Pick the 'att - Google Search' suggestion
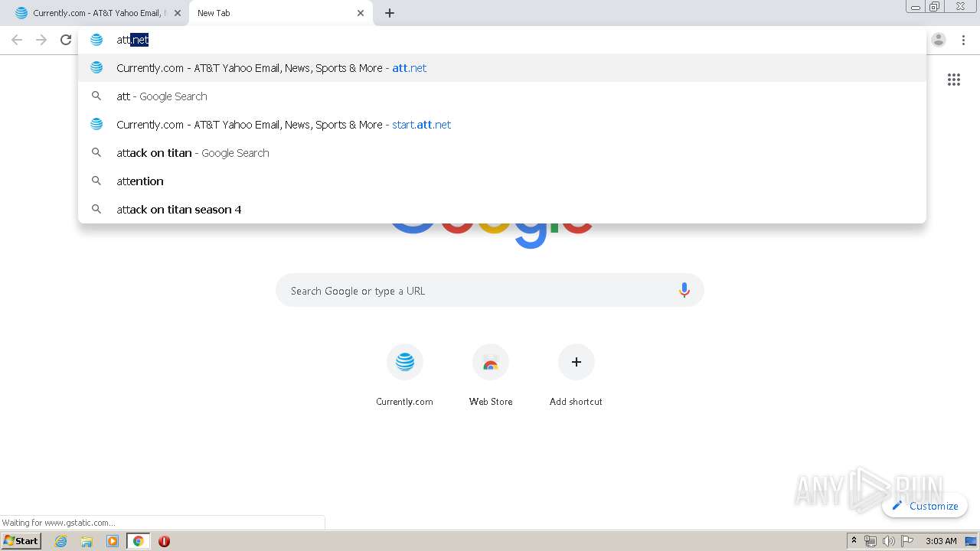 (x=502, y=96)
